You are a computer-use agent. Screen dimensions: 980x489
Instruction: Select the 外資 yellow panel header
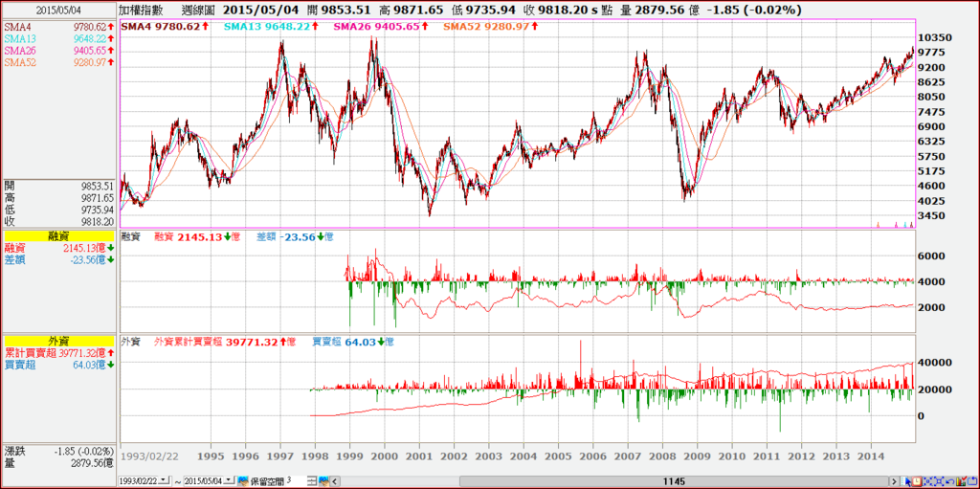59,341
